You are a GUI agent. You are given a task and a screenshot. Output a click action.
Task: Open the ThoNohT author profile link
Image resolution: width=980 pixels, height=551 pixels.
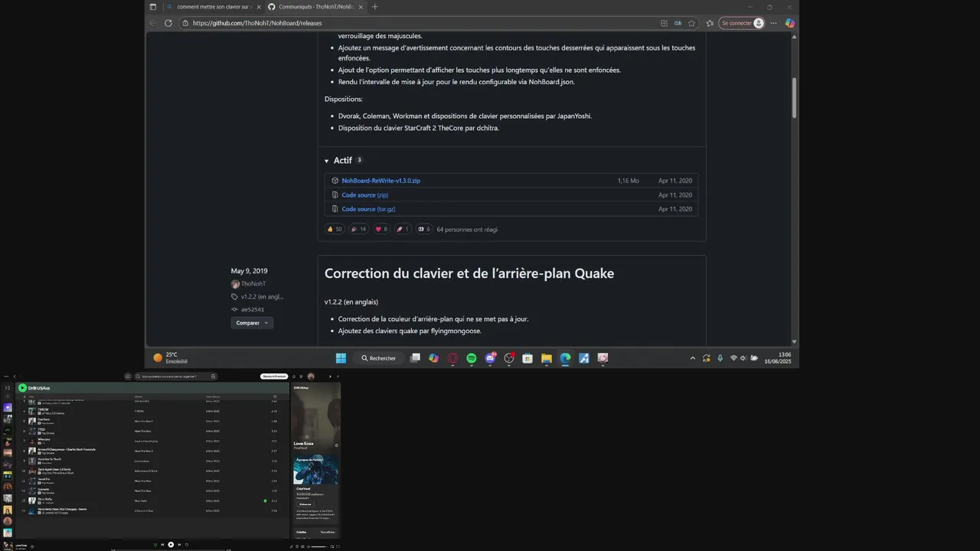pyautogui.click(x=253, y=284)
